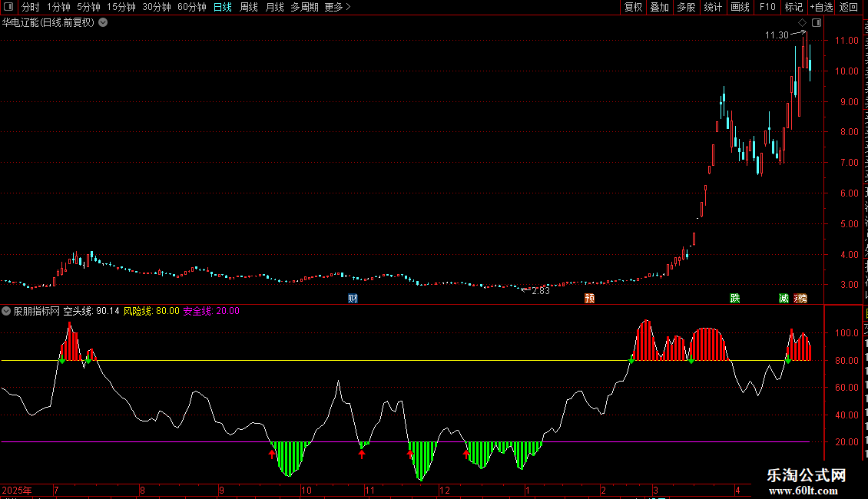
Task: Click the 7.00 price axis label
Action: coord(849,163)
